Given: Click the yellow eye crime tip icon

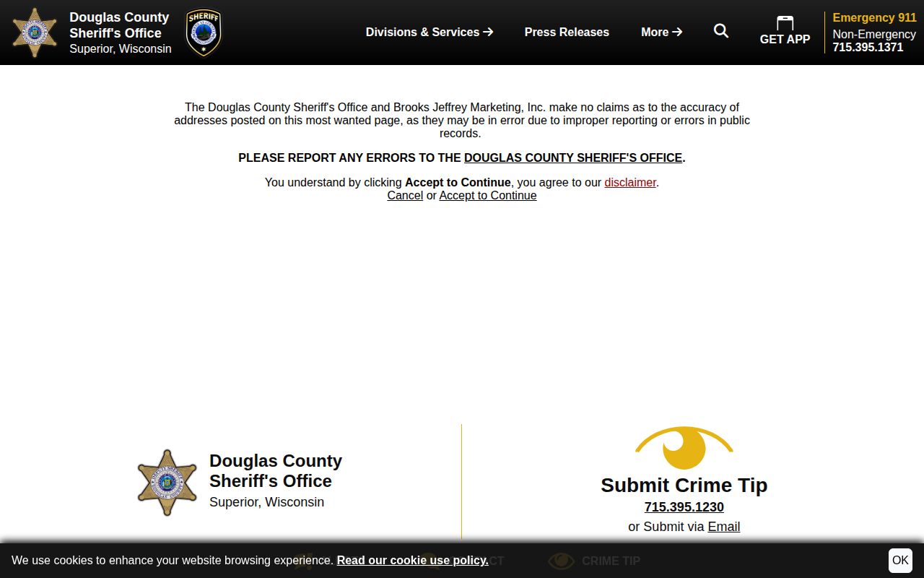Looking at the screenshot, I should (x=684, y=448).
